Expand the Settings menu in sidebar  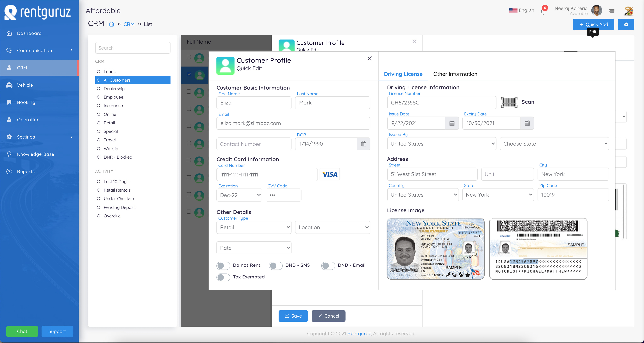pyautogui.click(x=26, y=137)
